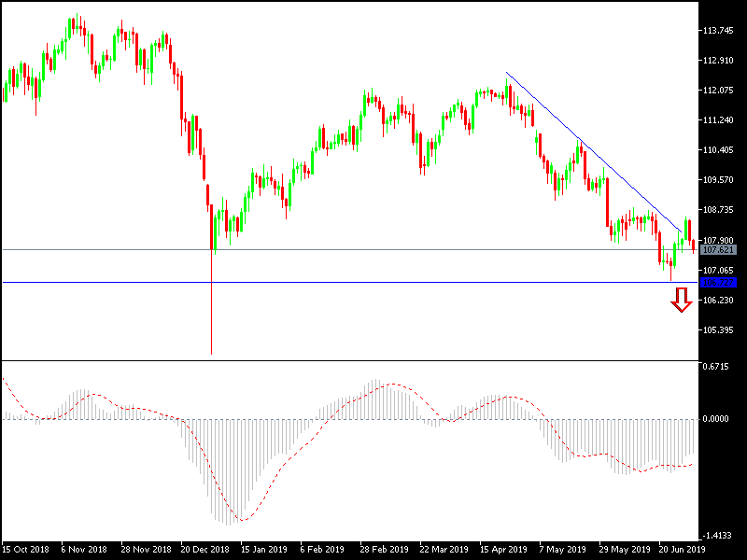Click the blue 106.727 price tag
The image size is (747, 560).
click(720, 281)
